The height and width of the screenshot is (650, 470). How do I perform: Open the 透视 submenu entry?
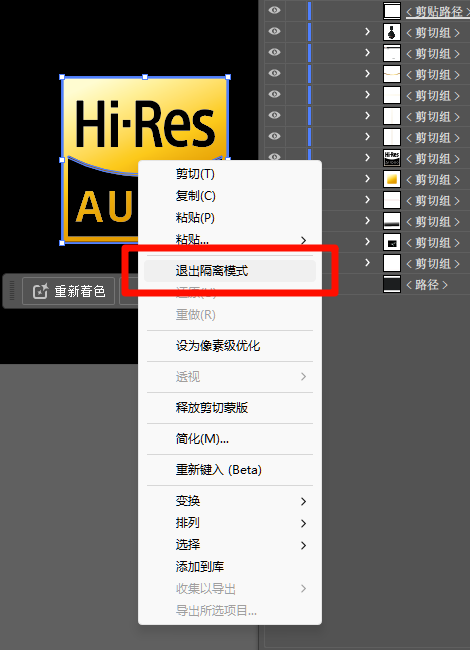[230, 376]
